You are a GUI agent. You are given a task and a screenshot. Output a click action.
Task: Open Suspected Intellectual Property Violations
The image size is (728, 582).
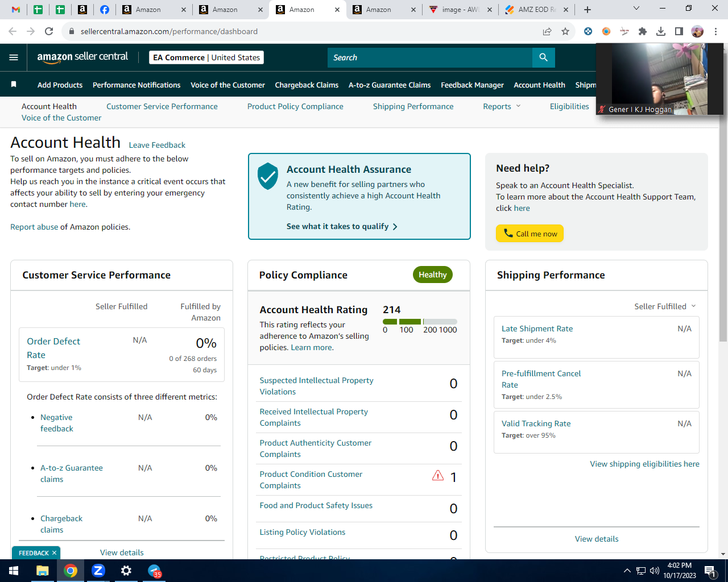(x=316, y=386)
